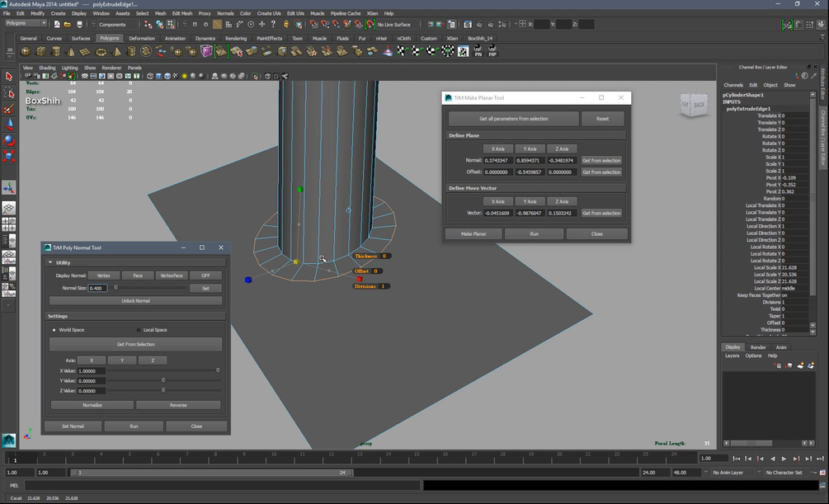The height and width of the screenshot is (504, 829).
Task: Click the four view layout icon
Action: click(8, 224)
